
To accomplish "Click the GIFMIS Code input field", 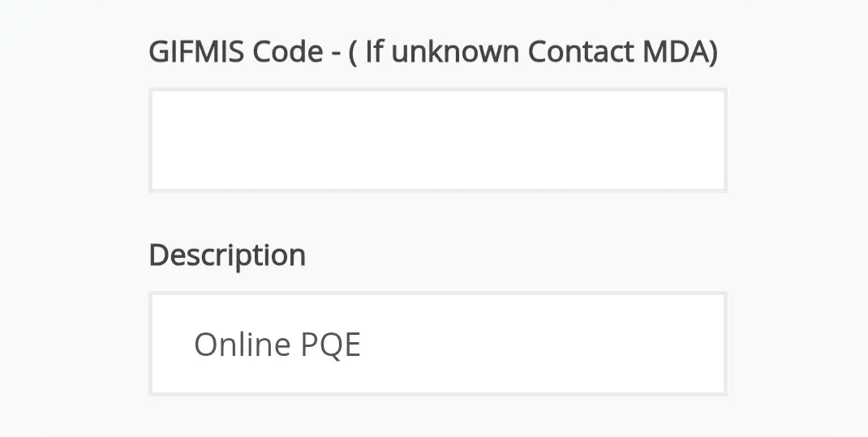I will click(437, 140).
